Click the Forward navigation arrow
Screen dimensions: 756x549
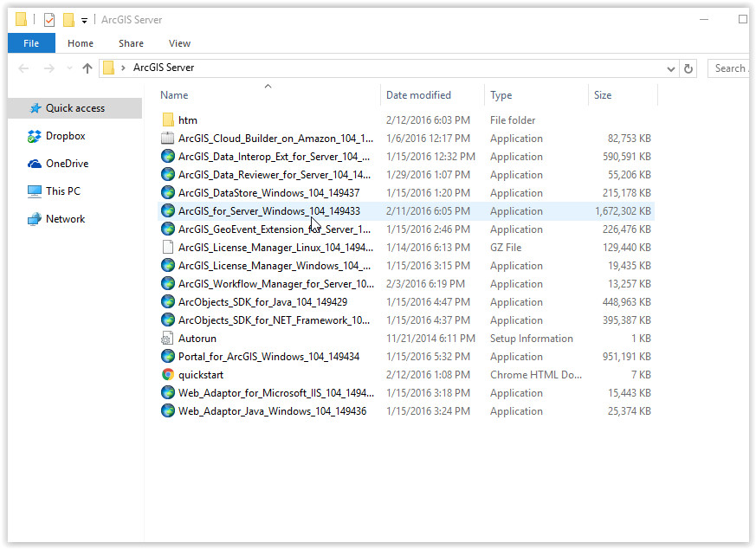point(48,68)
